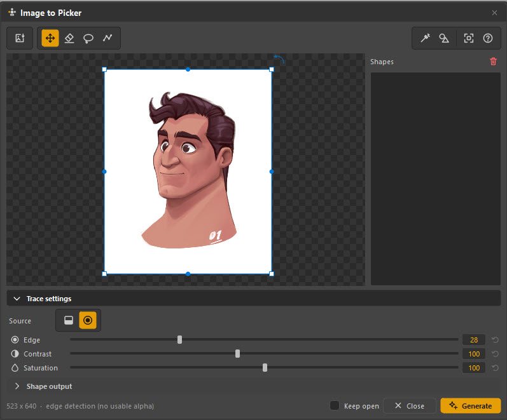This screenshot has width=507, height=420.
Task: Click the bottom-middle edge handle of image
Action: pos(188,274)
